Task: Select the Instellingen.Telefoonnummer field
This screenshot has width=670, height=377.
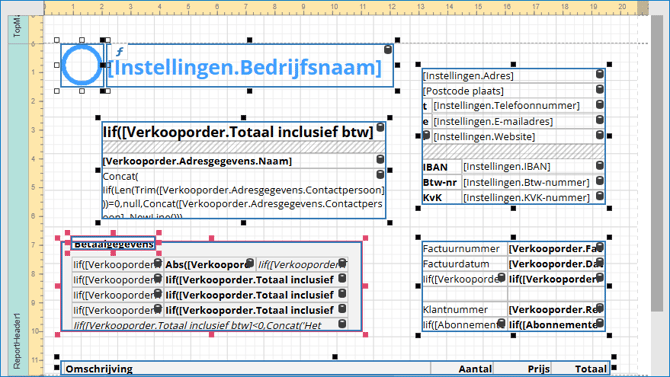Action: point(506,106)
